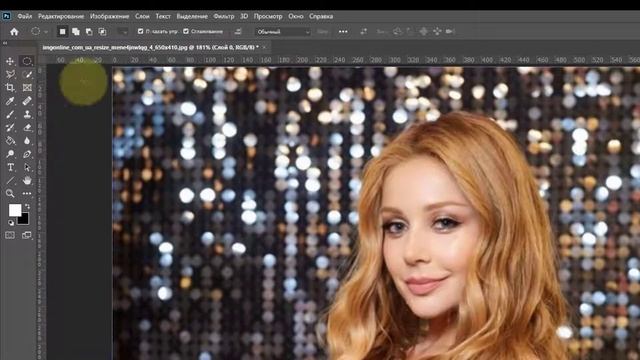Click the Photoshop Ps application icon

point(7,16)
